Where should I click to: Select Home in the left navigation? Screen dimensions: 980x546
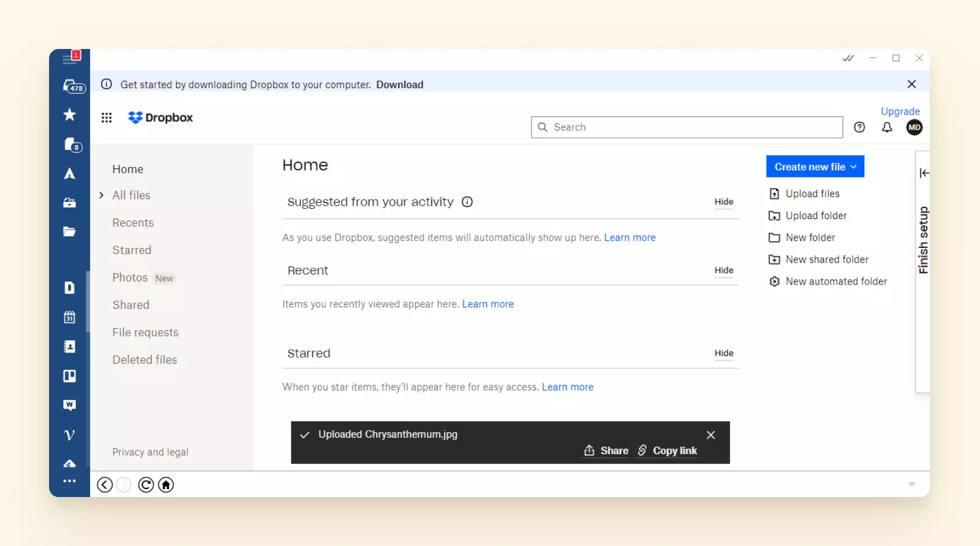(x=127, y=170)
